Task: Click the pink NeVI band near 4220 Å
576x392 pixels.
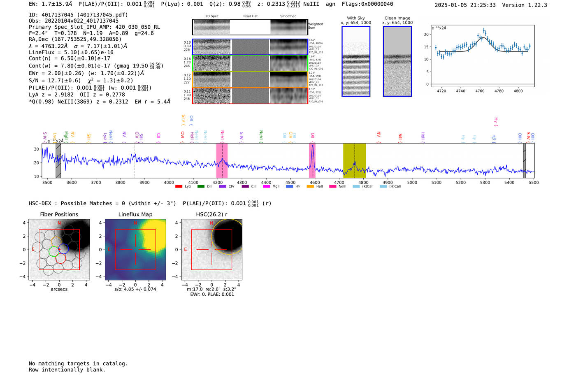Action: point(222,161)
